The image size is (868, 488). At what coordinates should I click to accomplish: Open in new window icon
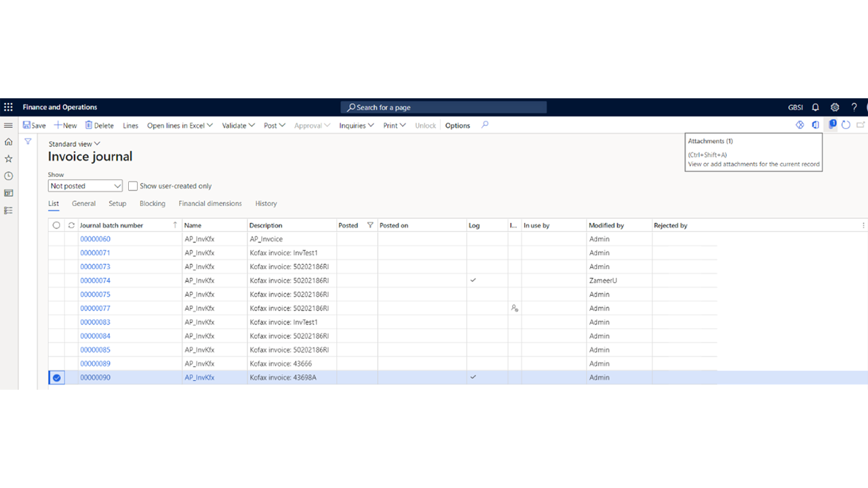tap(861, 125)
